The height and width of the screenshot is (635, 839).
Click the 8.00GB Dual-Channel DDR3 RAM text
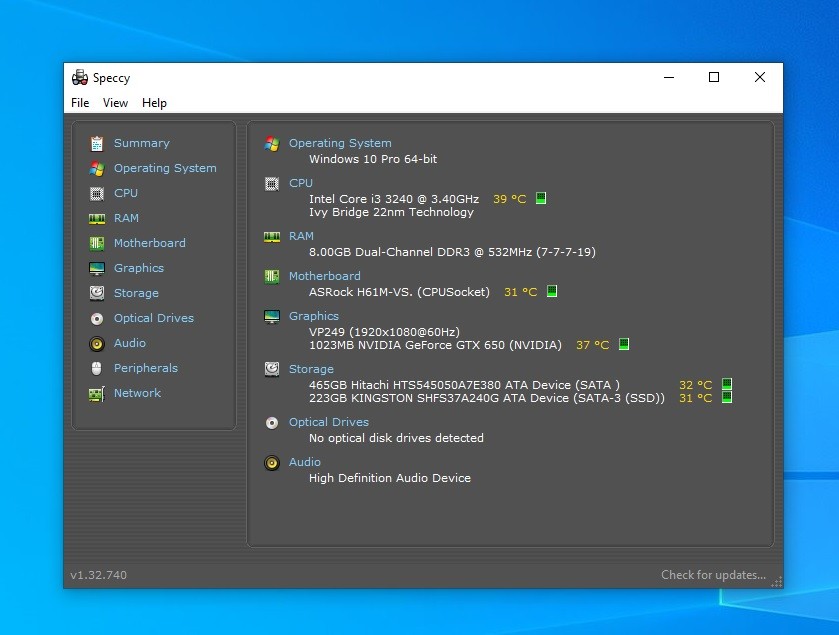(452, 253)
